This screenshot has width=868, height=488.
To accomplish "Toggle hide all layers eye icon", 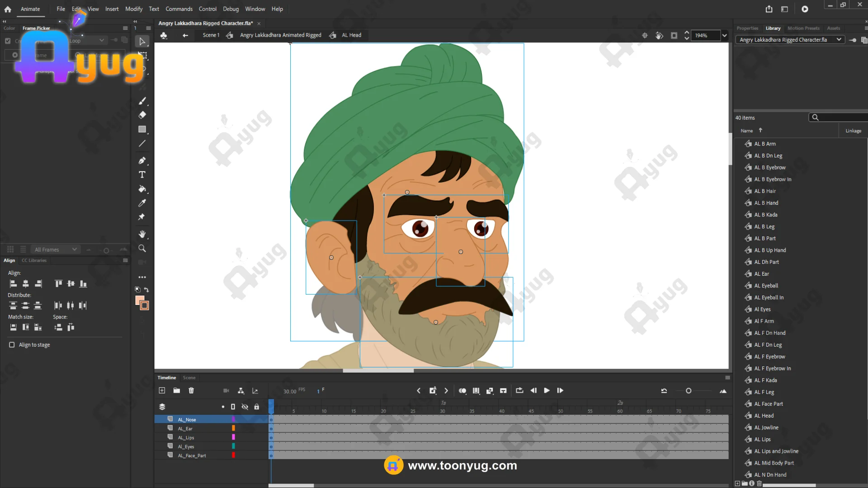I will pos(245,407).
